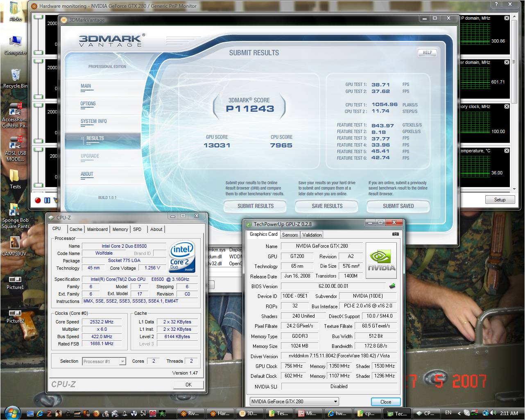The height and width of the screenshot is (420, 525).
Task: Click the blue pause button in Hardware monitoring
Action: [47, 200]
